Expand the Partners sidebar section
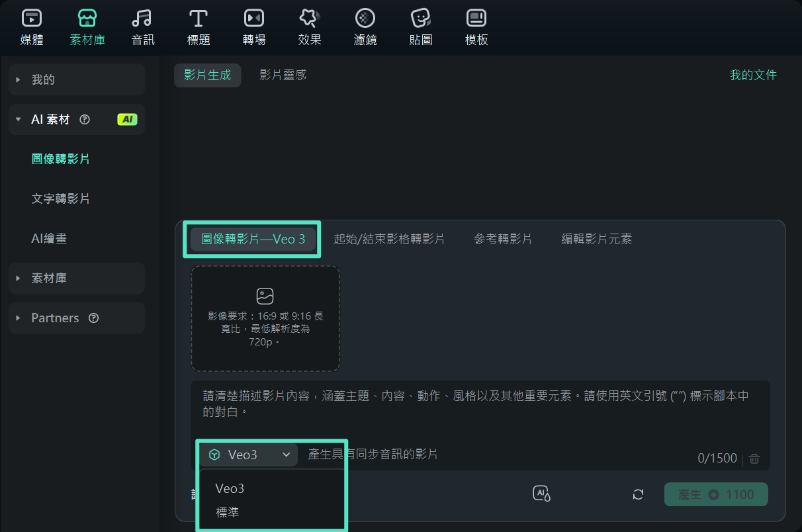 pyautogui.click(x=55, y=318)
